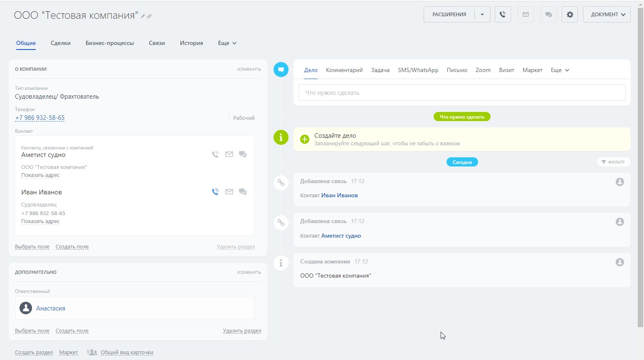Open Анастасия responsible user link
The image size is (644, 360).
coord(51,308)
